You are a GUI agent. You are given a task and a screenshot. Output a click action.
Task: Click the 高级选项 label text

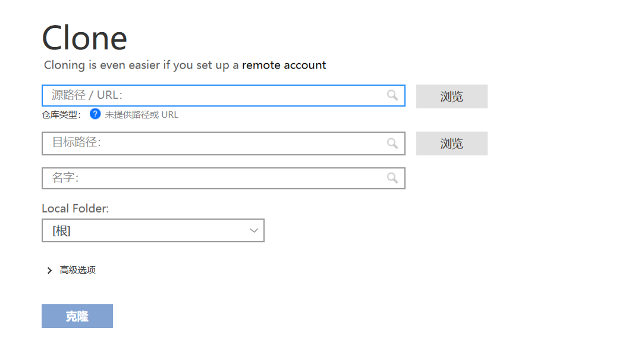(78, 270)
